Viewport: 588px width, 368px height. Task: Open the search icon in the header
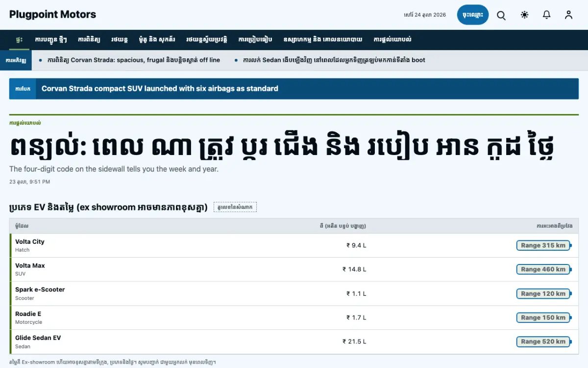[501, 15]
